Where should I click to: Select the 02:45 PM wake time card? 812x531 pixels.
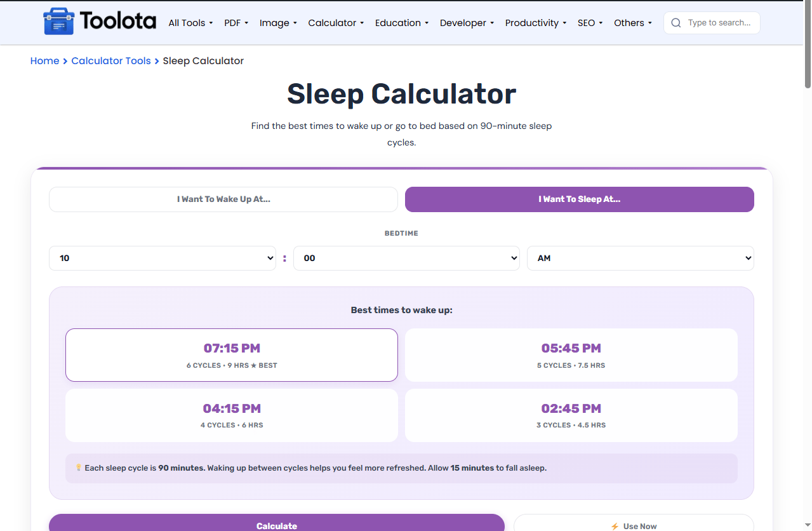[571, 415]
